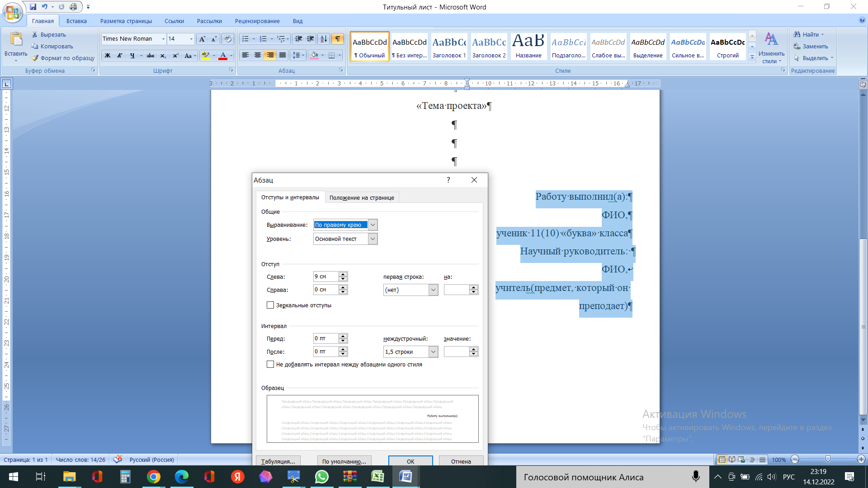Open the first line indent dropdown
The height and width of the screenshot is (488, 868).
click(x=433, y=290)
